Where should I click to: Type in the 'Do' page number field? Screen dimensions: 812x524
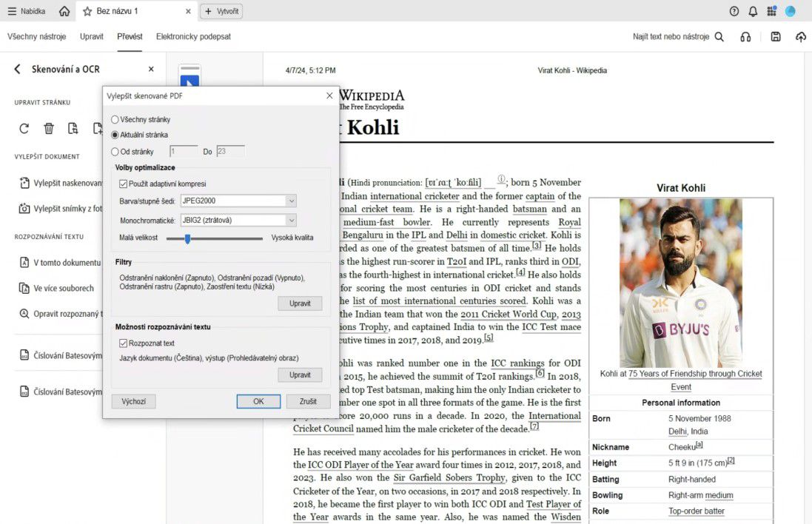click(229, 150)
